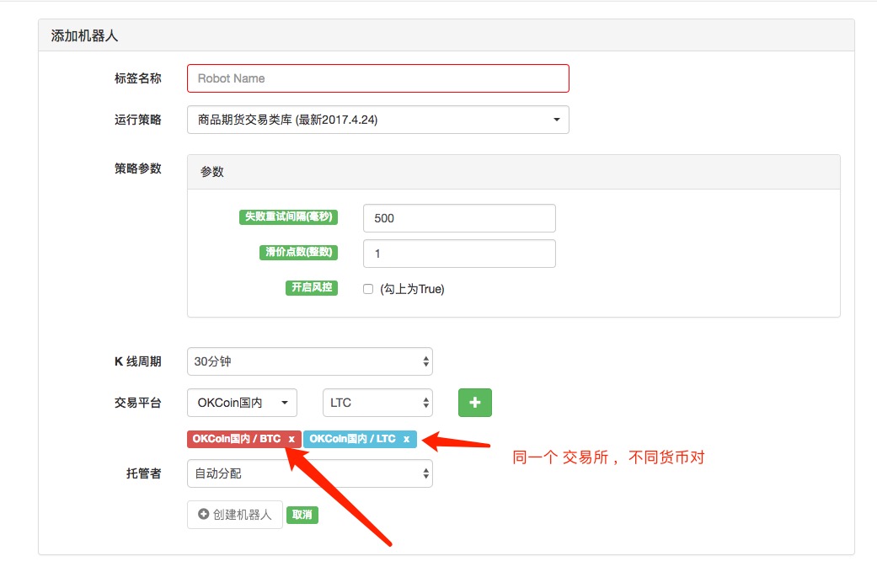Viewport: 877px width, 588px height.
Task: Click the 标签名称 field label
Action: click(x=138, y=78)
